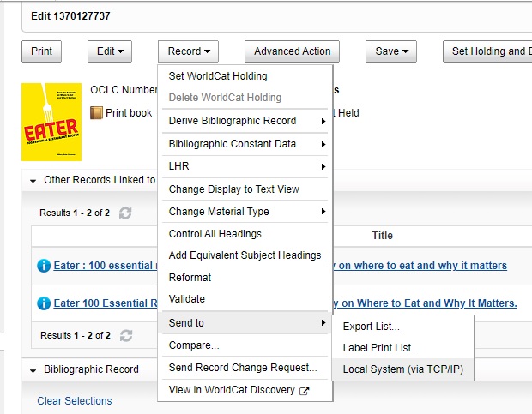The image size is (532, 414).
Task: Click info icon for 'Eater 100 Essential R'
Action: point(44,303)
